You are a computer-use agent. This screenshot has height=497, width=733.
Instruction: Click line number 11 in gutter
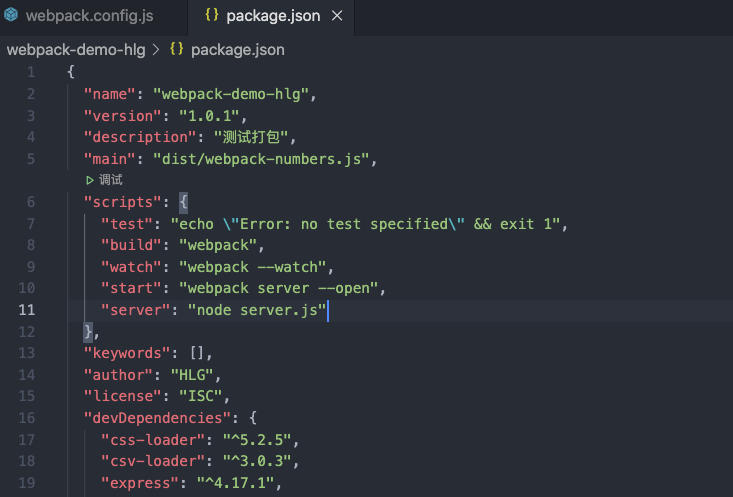(27, 310)
